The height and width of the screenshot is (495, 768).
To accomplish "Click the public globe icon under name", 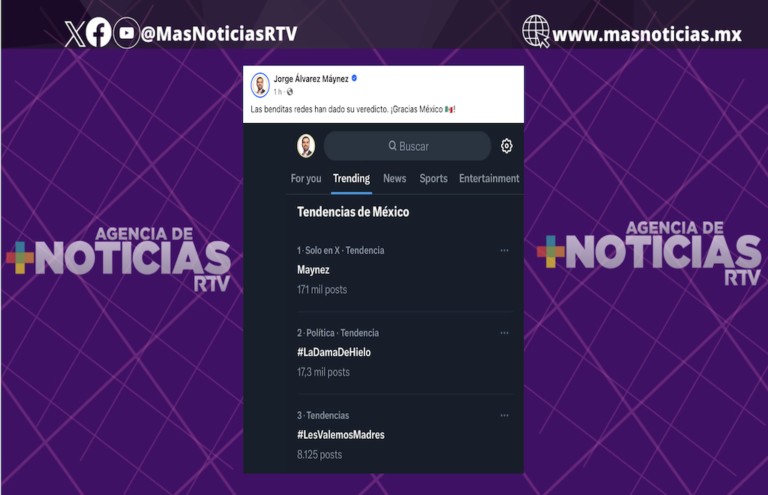I will 290,92.
